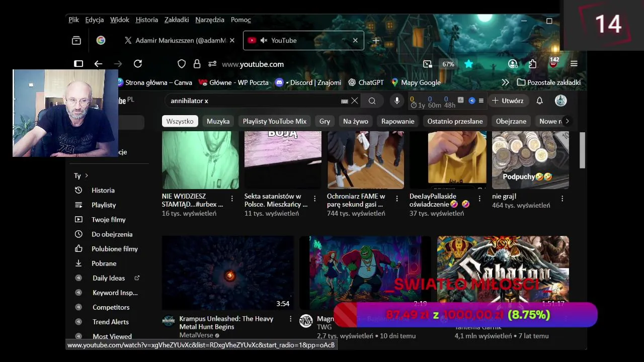Open the Firefox hamburger application menu
This screenshot has height=362, width=644.
tap(574, 64)
